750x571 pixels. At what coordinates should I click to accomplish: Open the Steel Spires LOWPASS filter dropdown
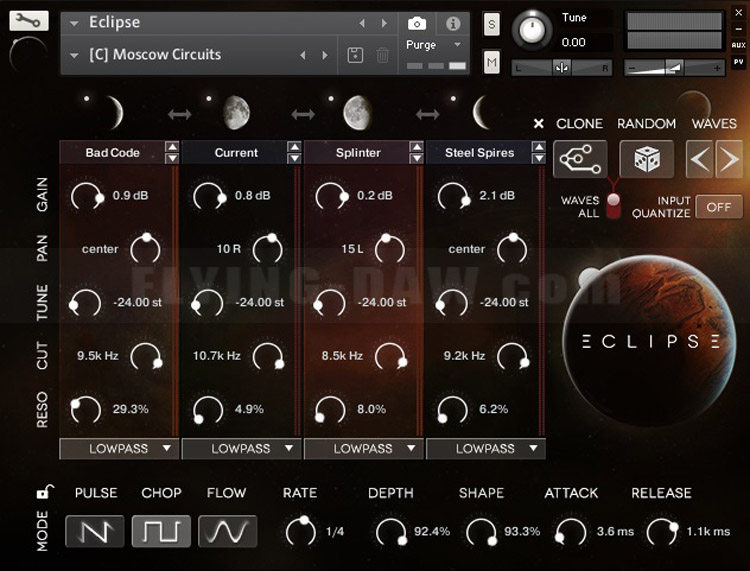486,449
